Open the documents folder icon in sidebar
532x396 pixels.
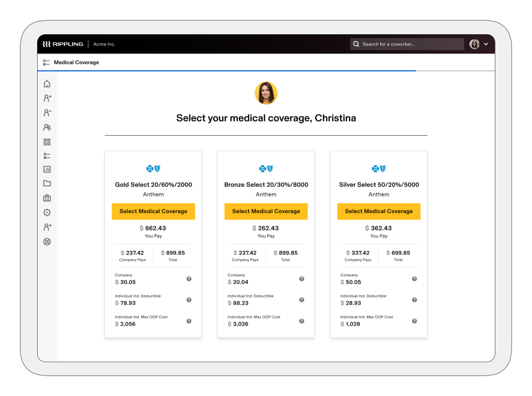click(47, 183)
